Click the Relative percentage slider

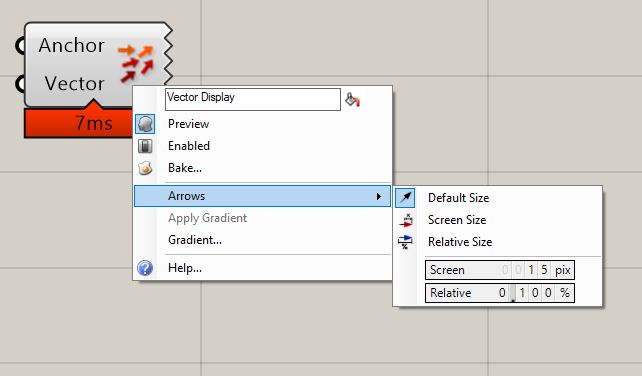click(x=500, y=293)
